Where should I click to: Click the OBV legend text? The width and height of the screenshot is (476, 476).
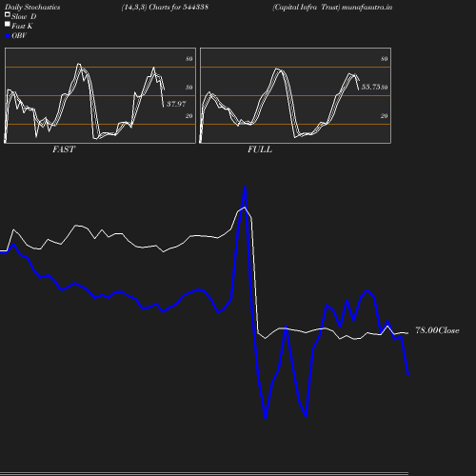tap(19, 36)
